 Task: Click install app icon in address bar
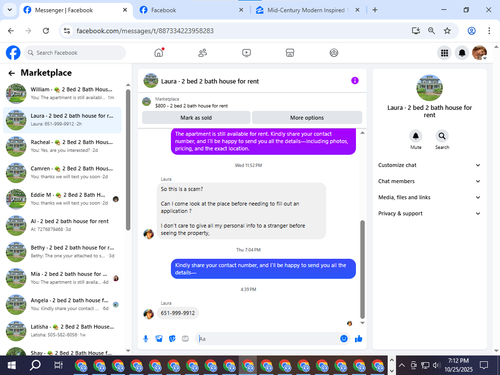(x=416, y=31)
